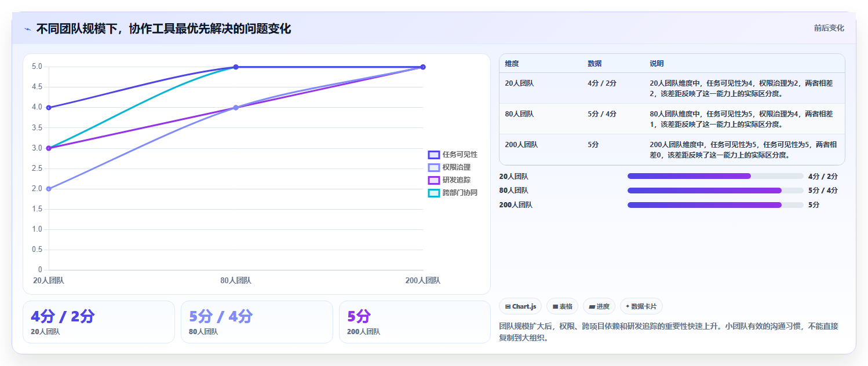This screenshot has height=366, width=868.
Task: Click the 4.0 data point at 20人团队
Action: pos(49,108)
